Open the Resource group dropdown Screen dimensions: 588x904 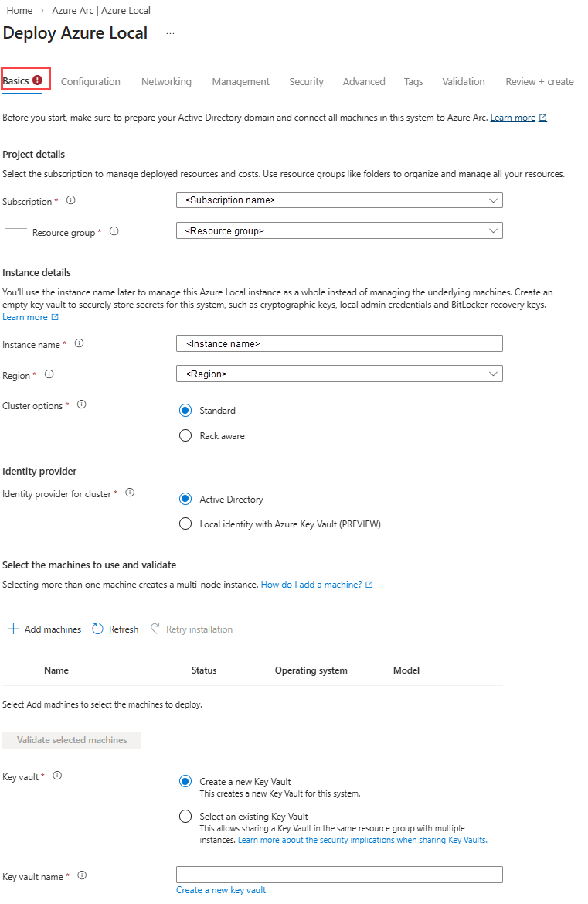tap(339, 230)
